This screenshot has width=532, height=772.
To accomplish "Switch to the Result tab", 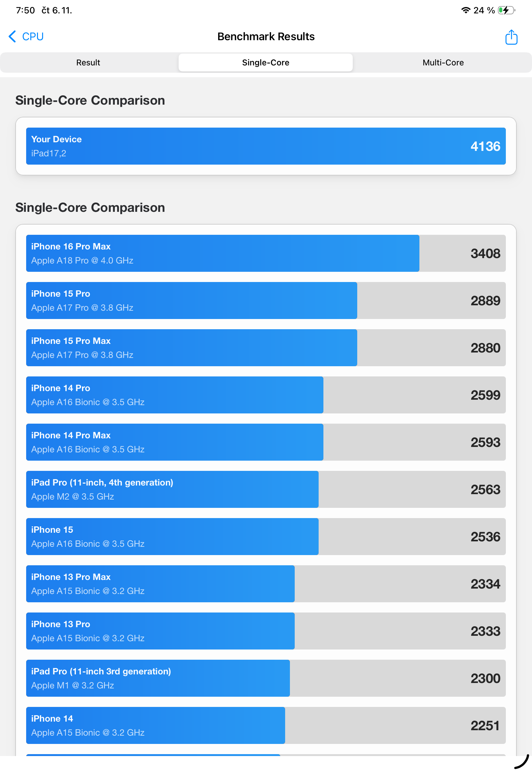I will coord(88,63).
